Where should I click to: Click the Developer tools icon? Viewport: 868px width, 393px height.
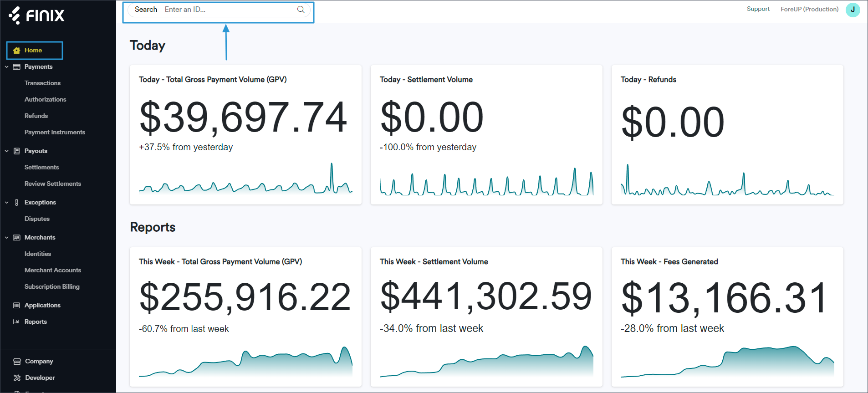coord(17,378)
